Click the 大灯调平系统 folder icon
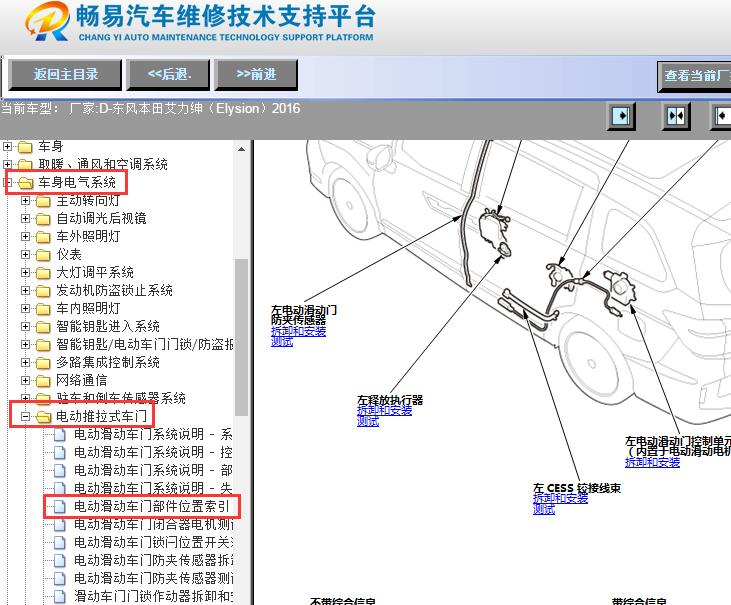Image resolution: width=731 pixels, height=605 pixels. click(43, 273)
